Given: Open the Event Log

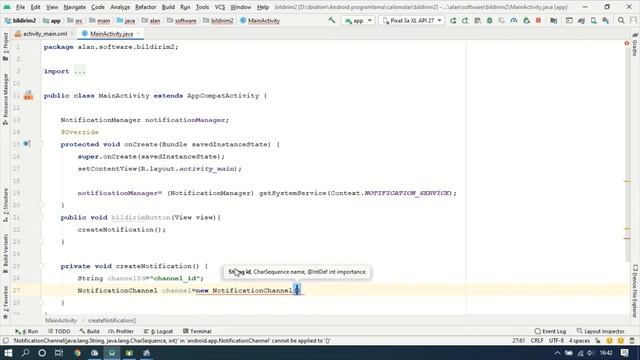Looking at the screenshot, I should (550, 331).
